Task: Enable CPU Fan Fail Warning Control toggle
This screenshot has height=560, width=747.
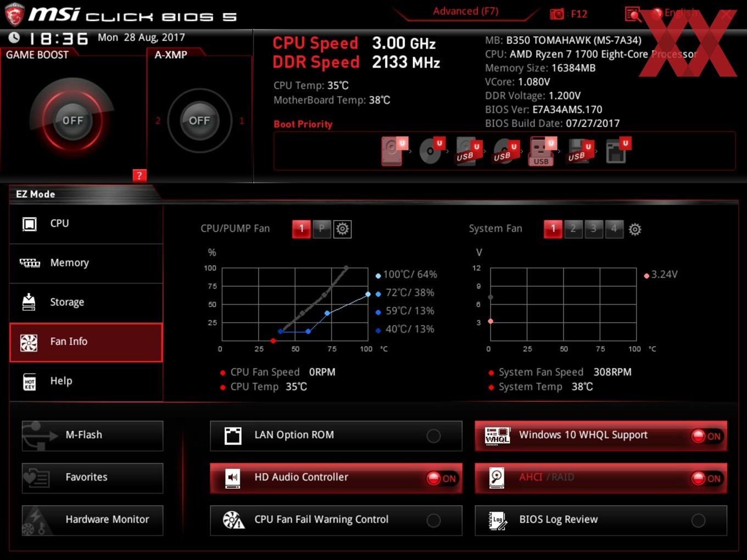Action: pyautogui.click(x=433, y=520)
